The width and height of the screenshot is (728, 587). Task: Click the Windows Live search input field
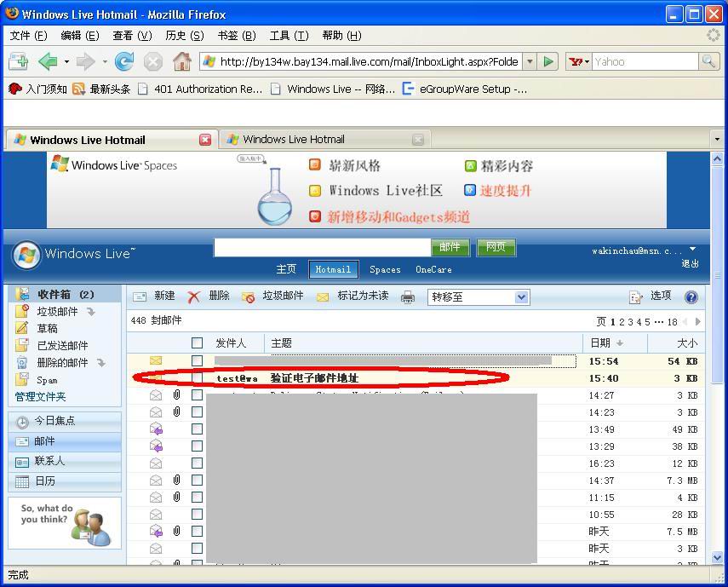[322, 247]
